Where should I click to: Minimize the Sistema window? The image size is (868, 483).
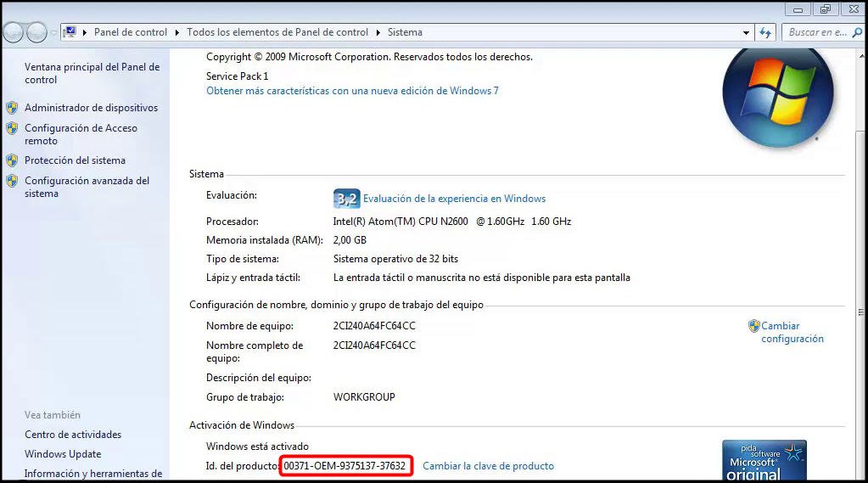pyautogui.click(x=798, y=9)
